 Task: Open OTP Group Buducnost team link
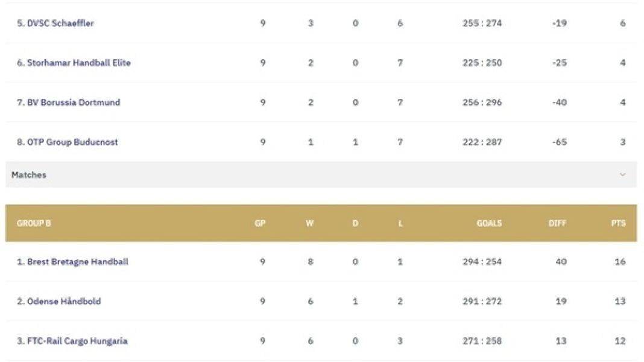pos(68,142)
